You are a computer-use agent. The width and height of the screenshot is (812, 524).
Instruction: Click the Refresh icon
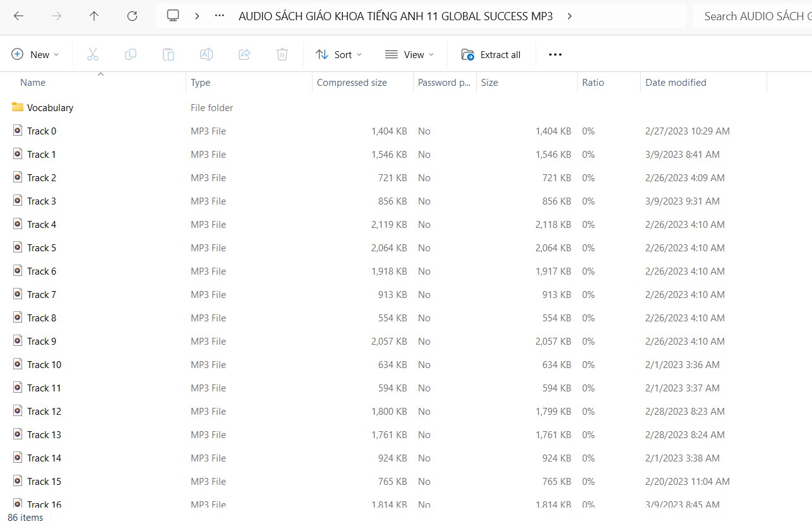[x=132, y=16]
